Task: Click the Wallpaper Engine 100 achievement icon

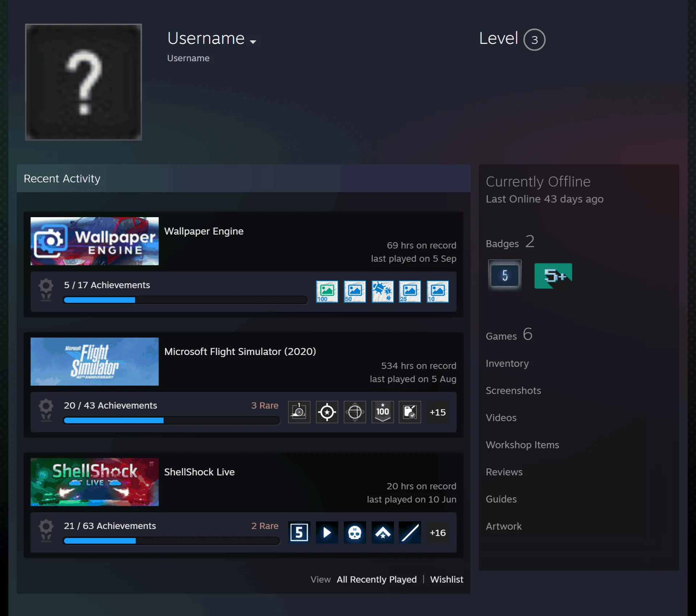Action: click(327, 292)
